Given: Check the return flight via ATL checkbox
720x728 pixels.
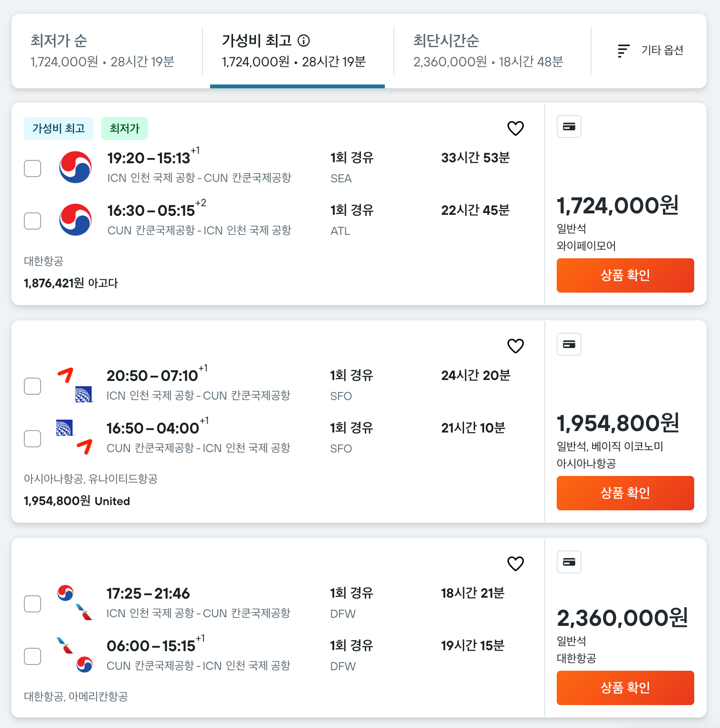Looking at the screenshot, I should click(x=32, y=221).
